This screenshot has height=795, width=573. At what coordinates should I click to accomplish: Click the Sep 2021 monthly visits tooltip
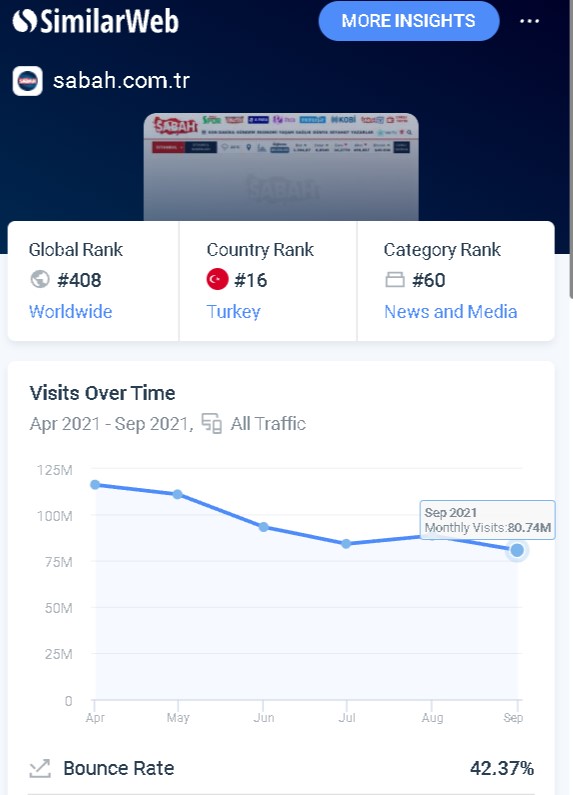(x=487, y=520)
